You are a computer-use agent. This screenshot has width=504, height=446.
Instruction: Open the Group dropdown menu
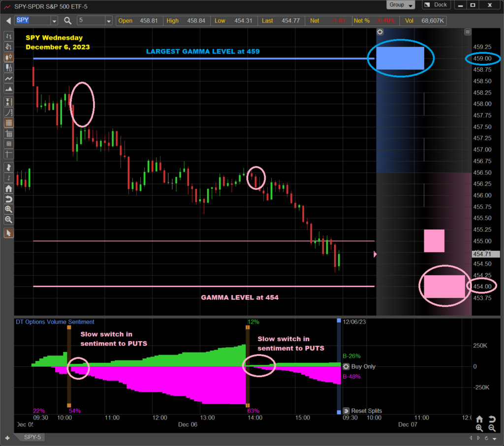click(402, 5)
